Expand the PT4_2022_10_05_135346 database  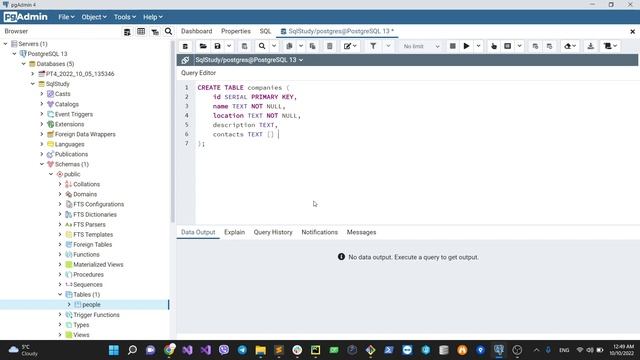33,74
